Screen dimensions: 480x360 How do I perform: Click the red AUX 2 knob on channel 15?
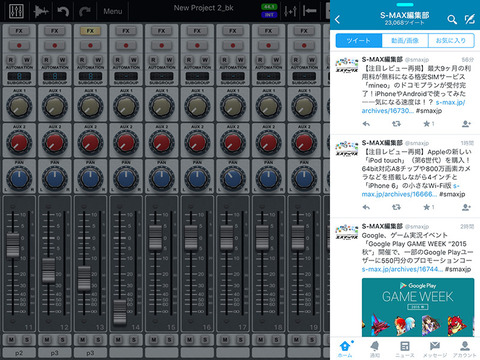click(x=162, y=142)
